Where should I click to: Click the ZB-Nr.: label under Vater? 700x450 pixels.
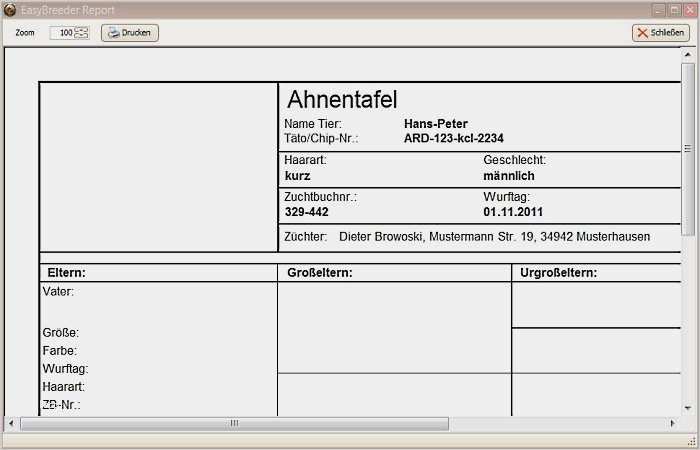pos(61,405)
